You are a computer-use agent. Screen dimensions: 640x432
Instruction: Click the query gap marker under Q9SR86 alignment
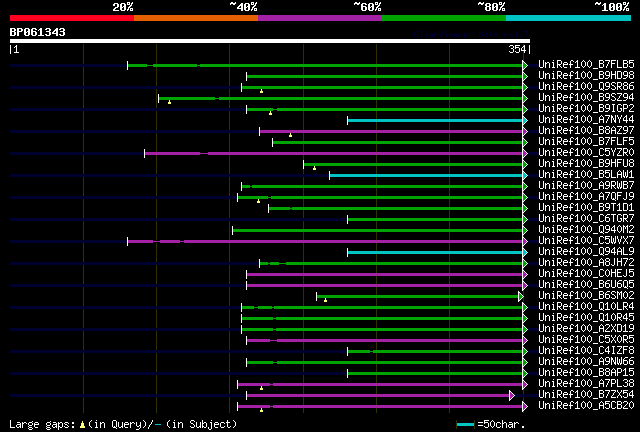click(262, 91)
